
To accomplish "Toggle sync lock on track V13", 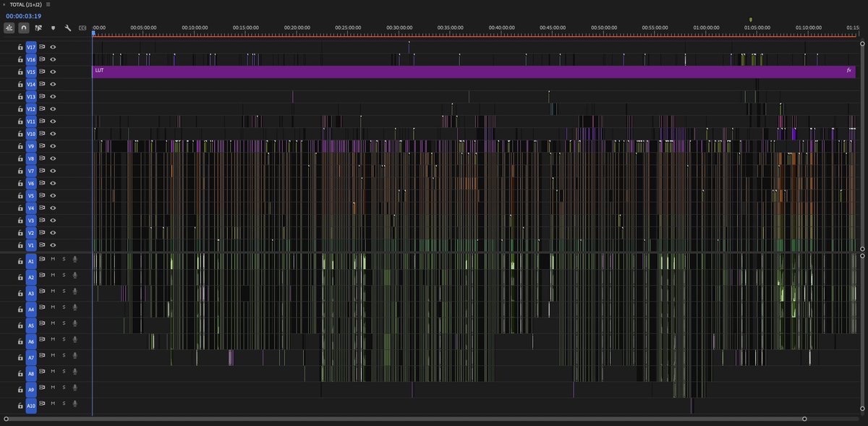I will coord(42,96).
